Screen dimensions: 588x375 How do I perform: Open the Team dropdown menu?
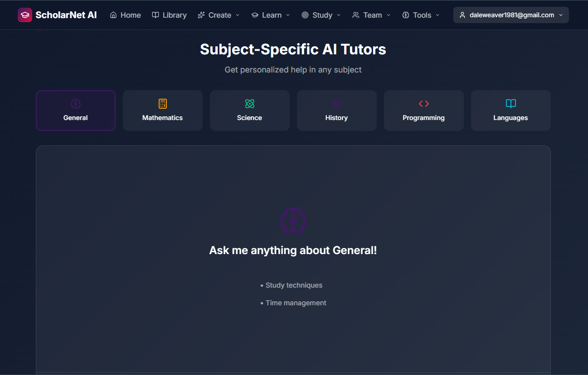(x=371, y=14)
